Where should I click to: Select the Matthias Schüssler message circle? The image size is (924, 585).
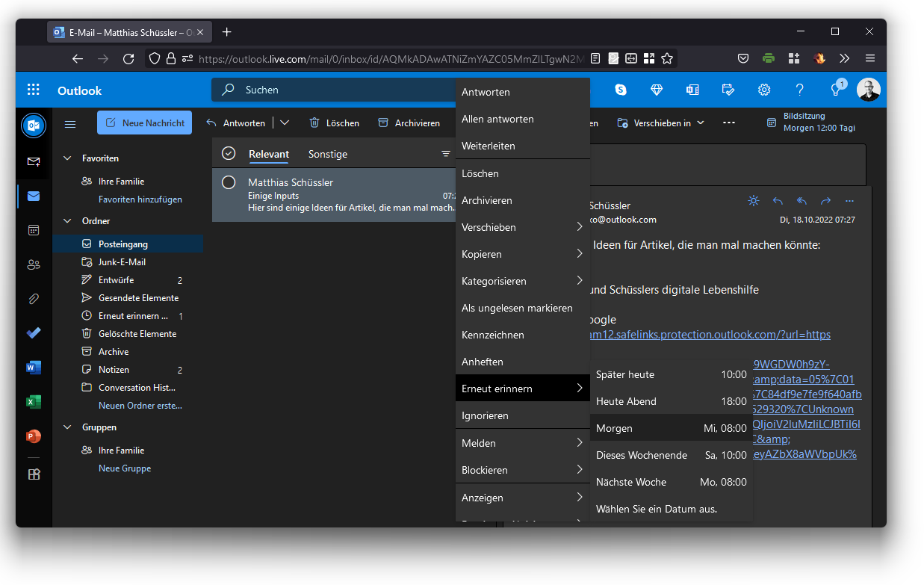pyautogui.click(x=229, y=182)
